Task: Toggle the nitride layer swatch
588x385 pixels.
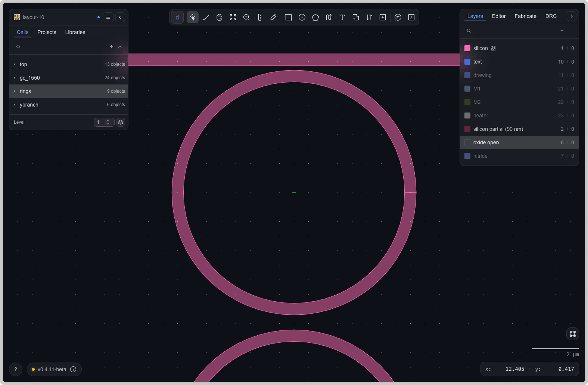Action: (467, 156)
